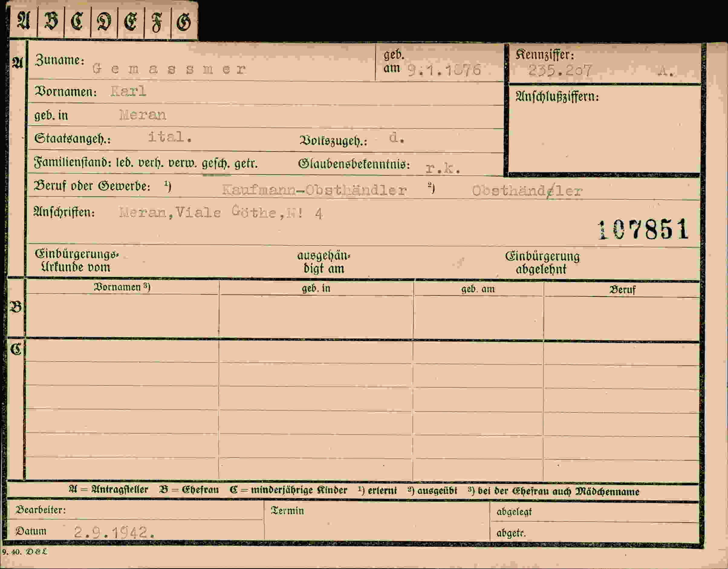The height and width of the screenshot is (569, 728).
Task: Click the 'ausgehändigt am' label
Action: (324, 262)
